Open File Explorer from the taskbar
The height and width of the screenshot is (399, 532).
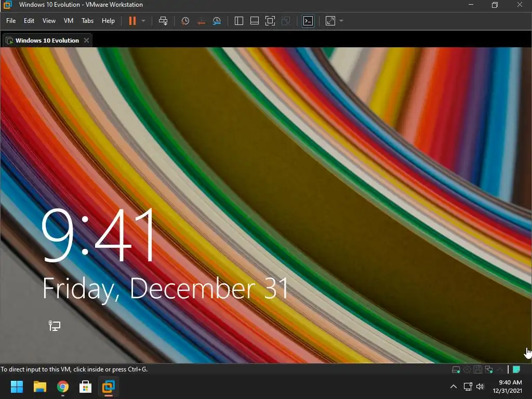point(39,387)
